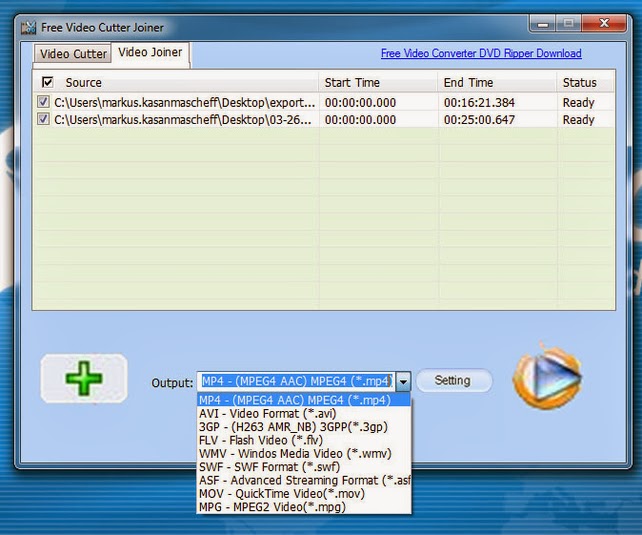This screenshot has width=642, height=535.
Task: Pick MOV - QuickTime Video option
Action: (304, 494)
